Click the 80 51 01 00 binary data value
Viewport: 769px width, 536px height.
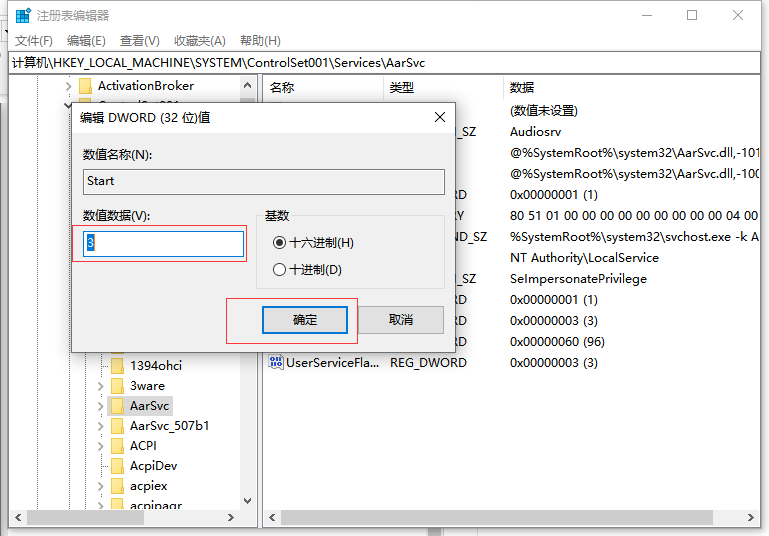pyautogui.click(x=634, y=216)
